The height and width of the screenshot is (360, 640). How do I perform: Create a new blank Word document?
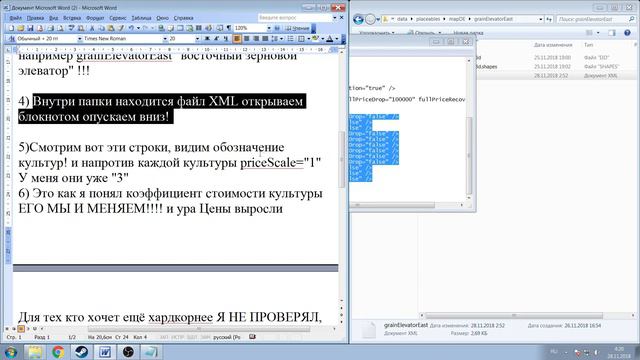[11, 28]
